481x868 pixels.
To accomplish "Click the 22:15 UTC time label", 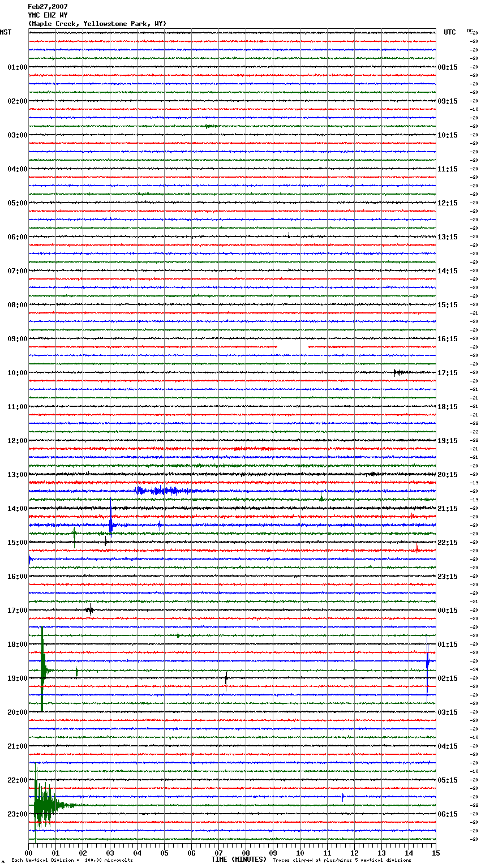I will 448,543.
